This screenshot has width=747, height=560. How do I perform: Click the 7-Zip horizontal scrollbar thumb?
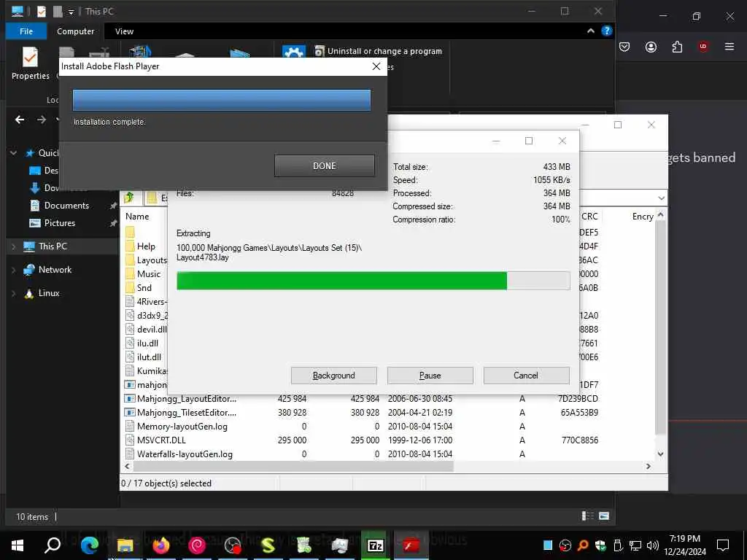pos(293,466)
